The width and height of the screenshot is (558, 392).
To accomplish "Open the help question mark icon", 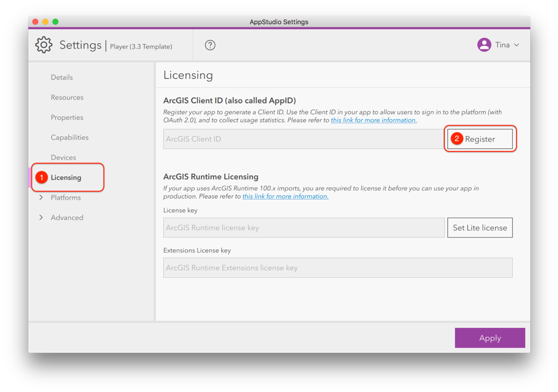I will [x=210, y=45].
